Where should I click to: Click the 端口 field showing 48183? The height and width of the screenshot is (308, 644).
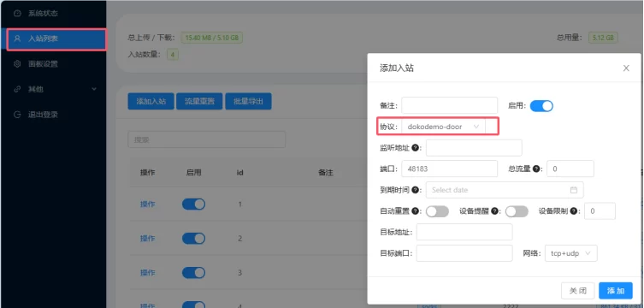[449, 169]
